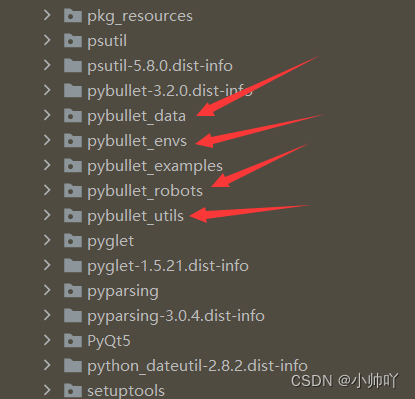Select the python_dateutil-2.8.2.dist-info name
Image resolution: width=415 pixels, height=399 pixels.
click(x=197, y=366)
